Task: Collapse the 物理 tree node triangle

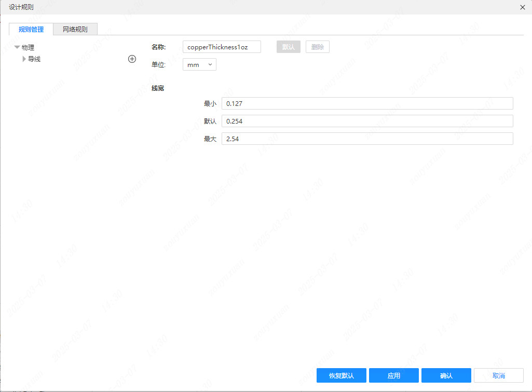Action: pyautogui.click(x=17, y=47)
